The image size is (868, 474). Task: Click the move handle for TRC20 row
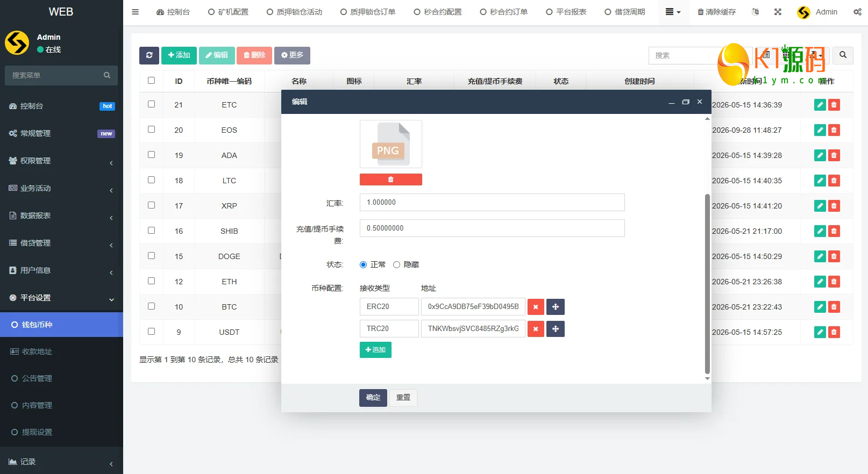pyautogui.click(x=556, y=329)
